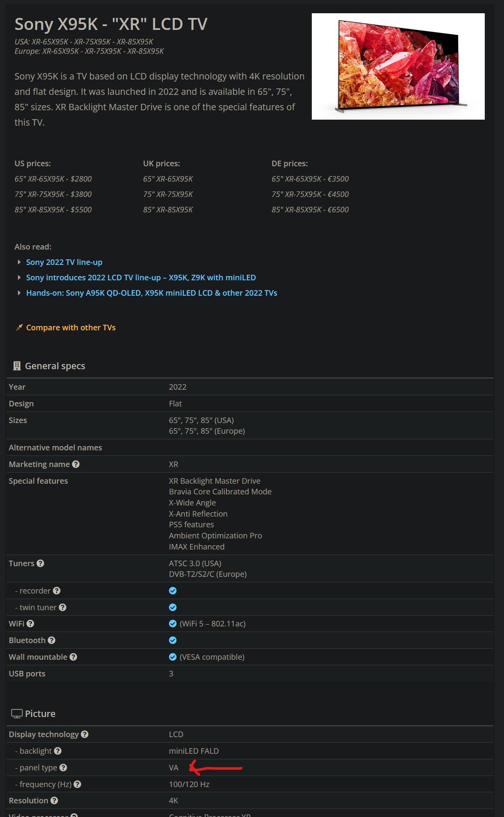Click ATSC 3.0 (USA) tuner value
Image resolution: width=504 pixels, height=817 pixels.
tap(195, 563)
